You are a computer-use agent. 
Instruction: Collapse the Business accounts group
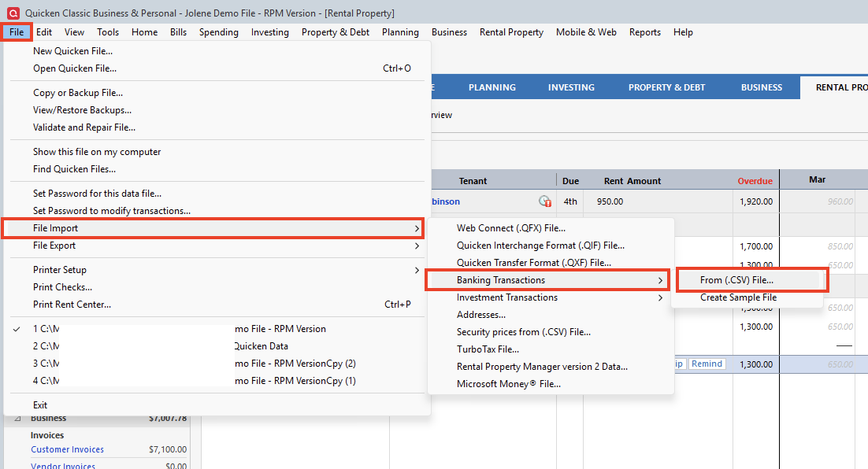[x=17, y=418]
